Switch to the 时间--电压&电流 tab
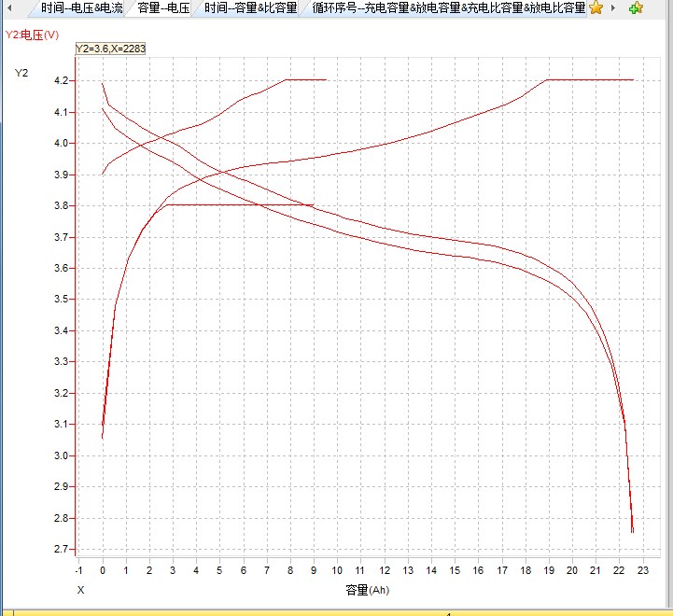Viewport: 673px width, 616px height. click(81, 8)
